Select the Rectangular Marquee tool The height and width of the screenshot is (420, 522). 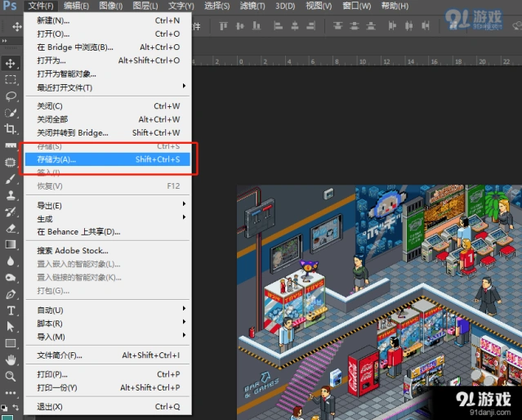click(x=11, y=79)
